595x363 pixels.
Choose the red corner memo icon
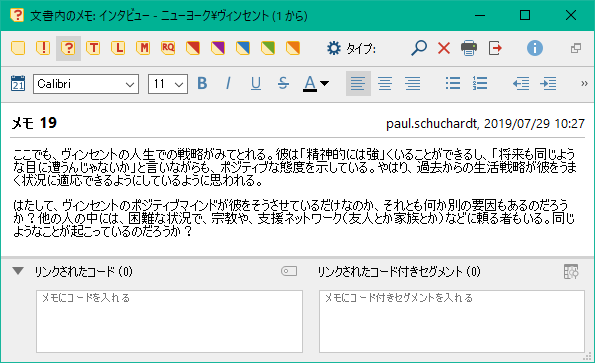point(193,48)
